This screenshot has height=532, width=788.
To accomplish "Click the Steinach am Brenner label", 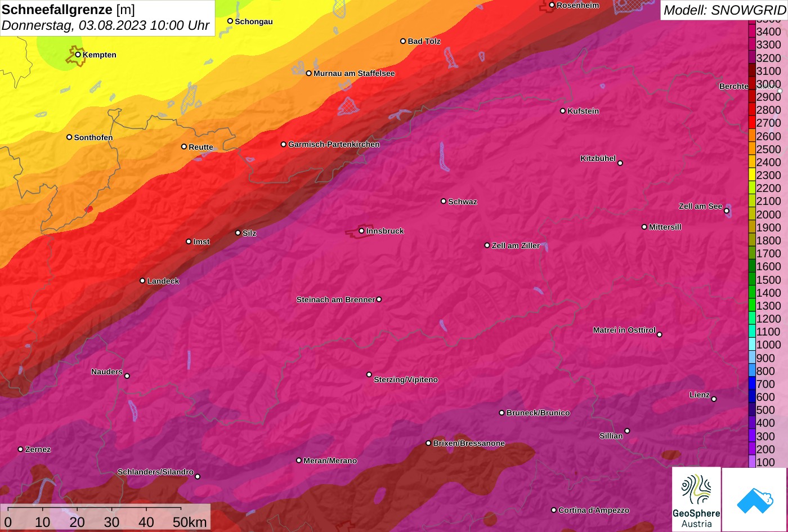I will (x=335, y=299).
